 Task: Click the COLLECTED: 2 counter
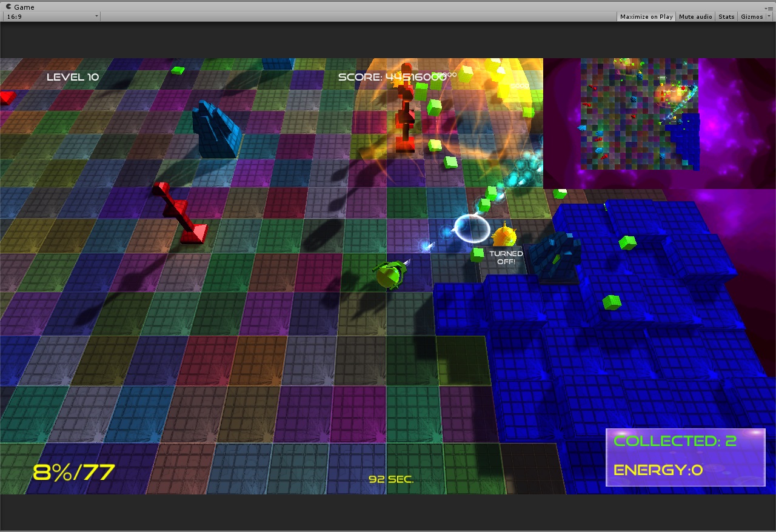[675, 441]
